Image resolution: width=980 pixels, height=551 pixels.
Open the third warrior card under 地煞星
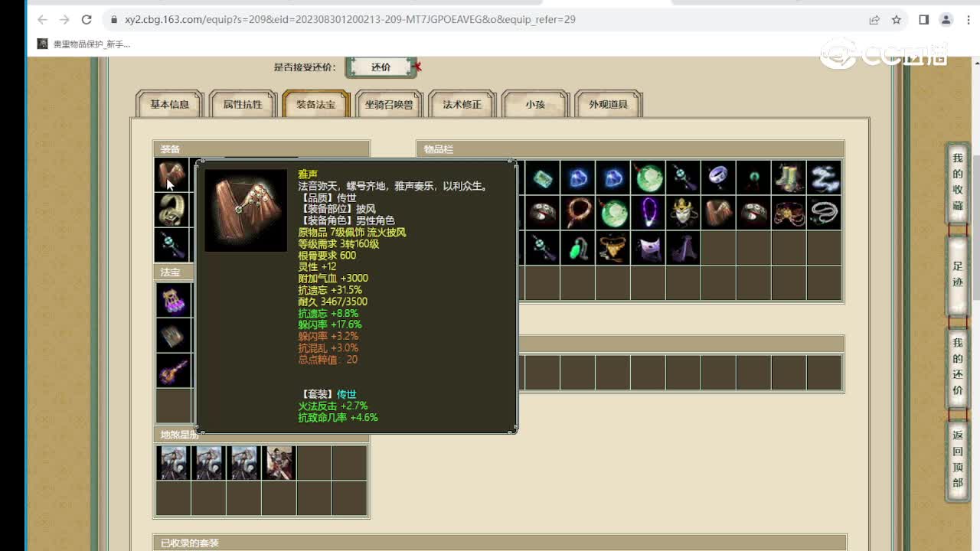(x=243, y=463)
